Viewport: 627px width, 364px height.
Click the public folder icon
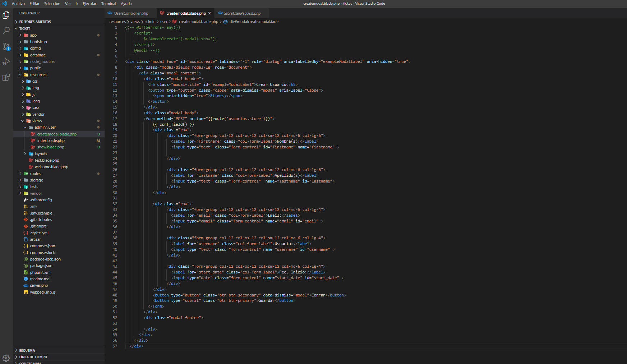(x=26, y=68)
